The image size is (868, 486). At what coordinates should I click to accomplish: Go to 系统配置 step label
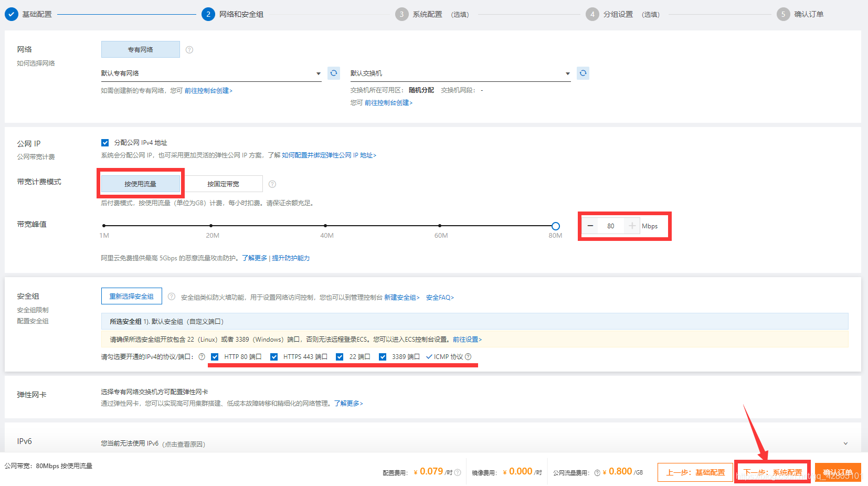[427, 14]
